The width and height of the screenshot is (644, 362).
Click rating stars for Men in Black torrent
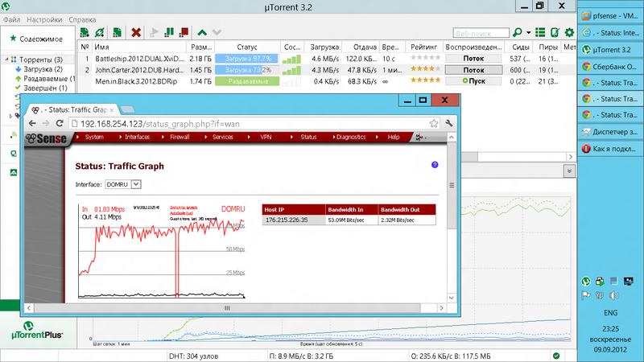[425, 80]
